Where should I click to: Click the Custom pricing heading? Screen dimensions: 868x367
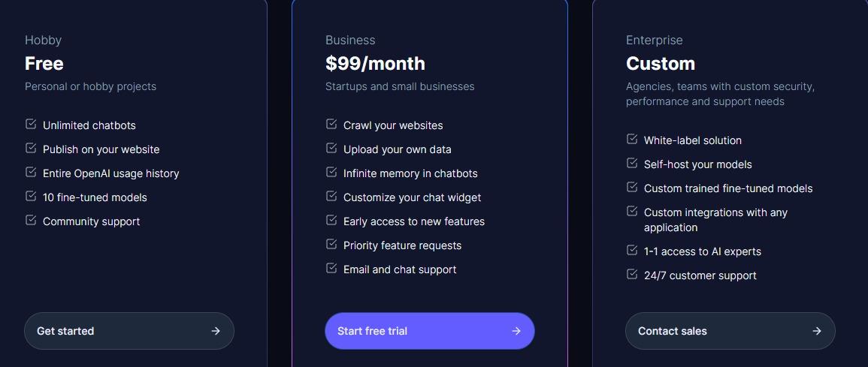click(661, 64)
